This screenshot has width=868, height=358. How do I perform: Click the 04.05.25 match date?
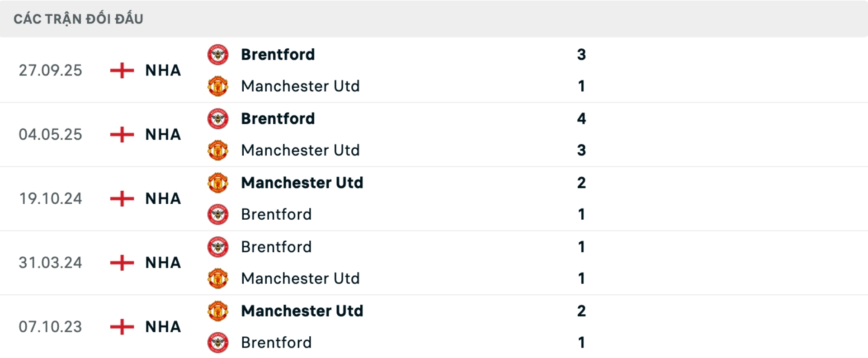[x=50, y=135]
